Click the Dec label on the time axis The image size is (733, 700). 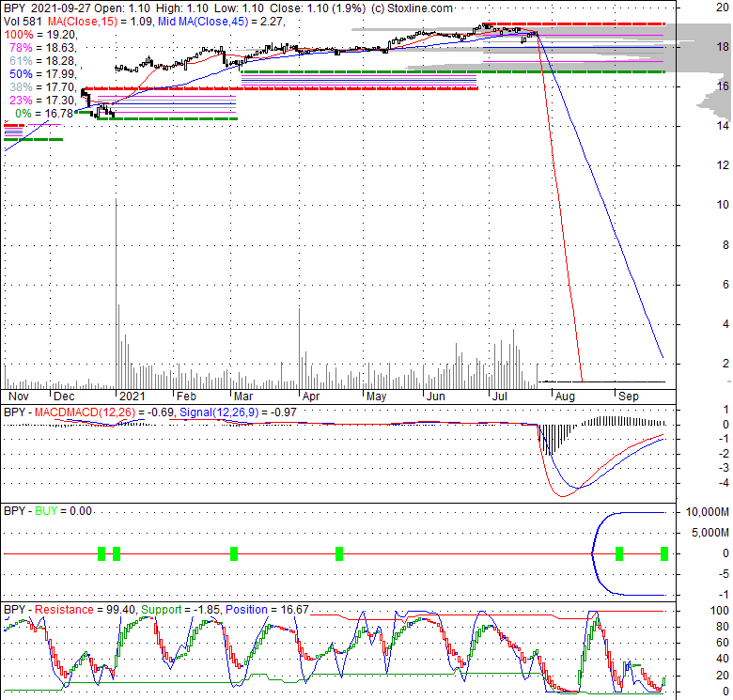pos(64,397)
